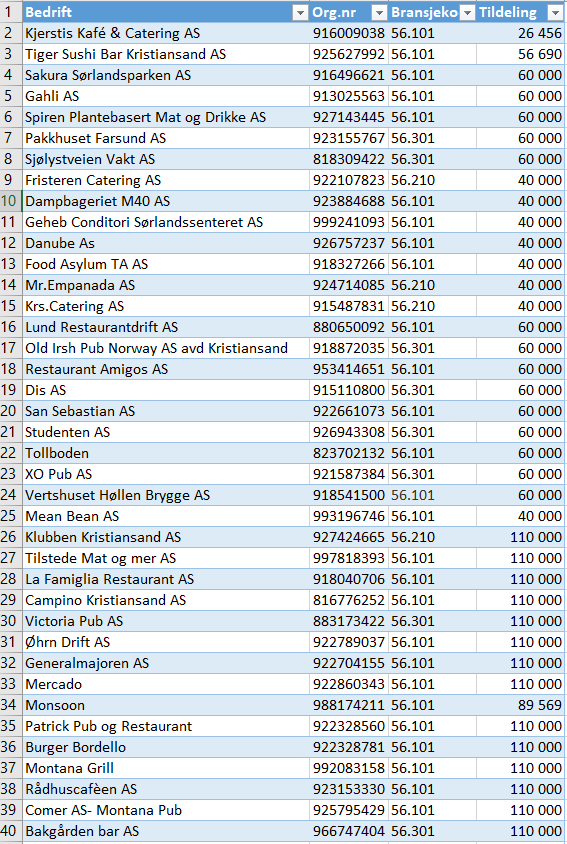Select row header 40

[x=11, y=831]
